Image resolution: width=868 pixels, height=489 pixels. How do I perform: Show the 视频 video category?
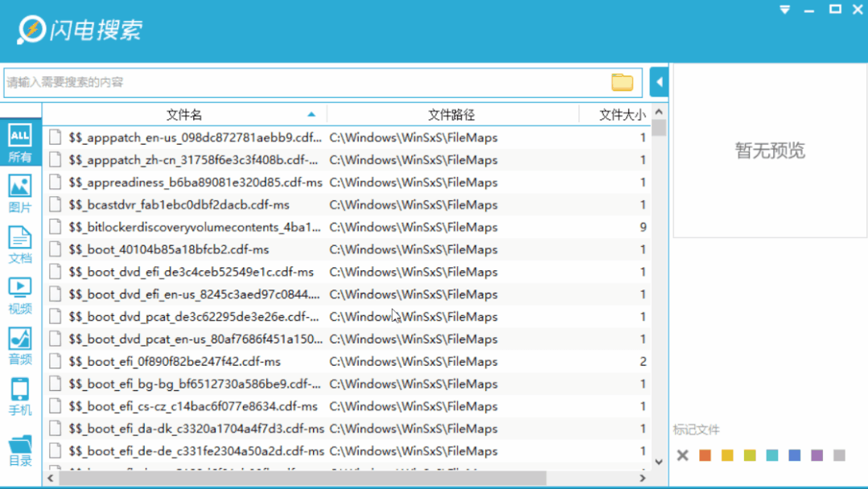pos(20,295)
